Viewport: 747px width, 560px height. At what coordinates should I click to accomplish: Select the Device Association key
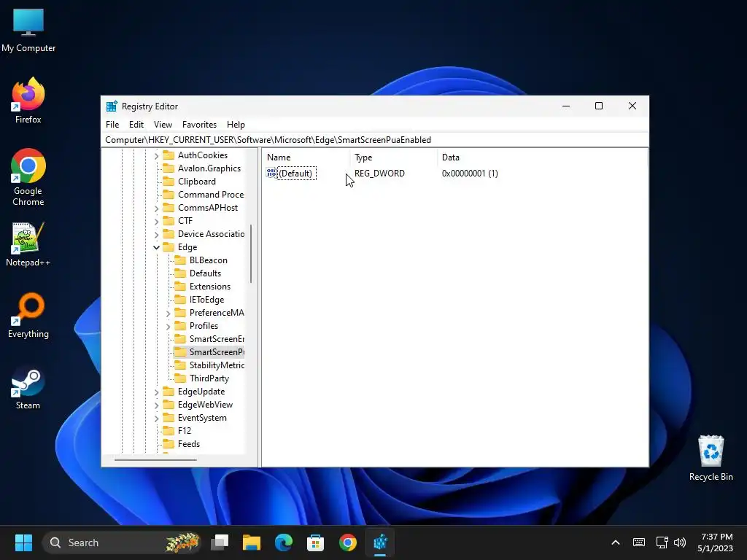click(211, 234)
